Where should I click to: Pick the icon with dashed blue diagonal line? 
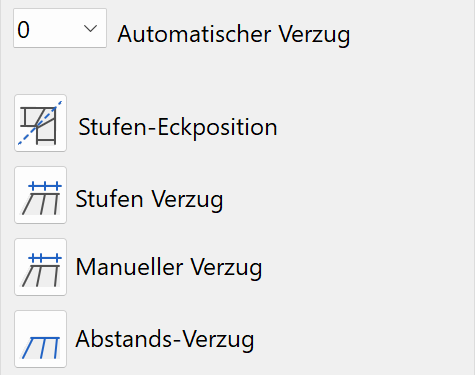coord(40,123)
